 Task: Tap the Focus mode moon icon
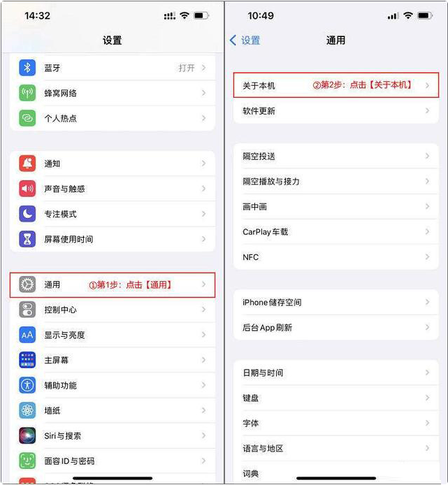point(27,214)
